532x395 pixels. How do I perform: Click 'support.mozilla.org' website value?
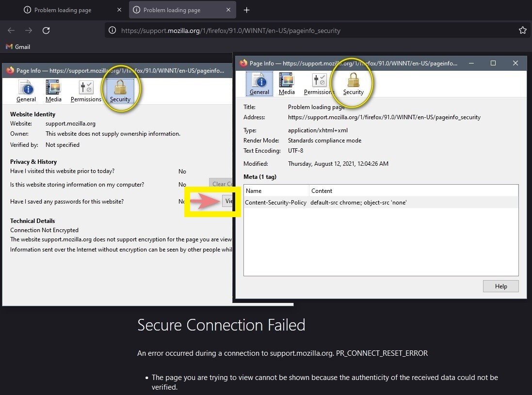pos(70,124)
